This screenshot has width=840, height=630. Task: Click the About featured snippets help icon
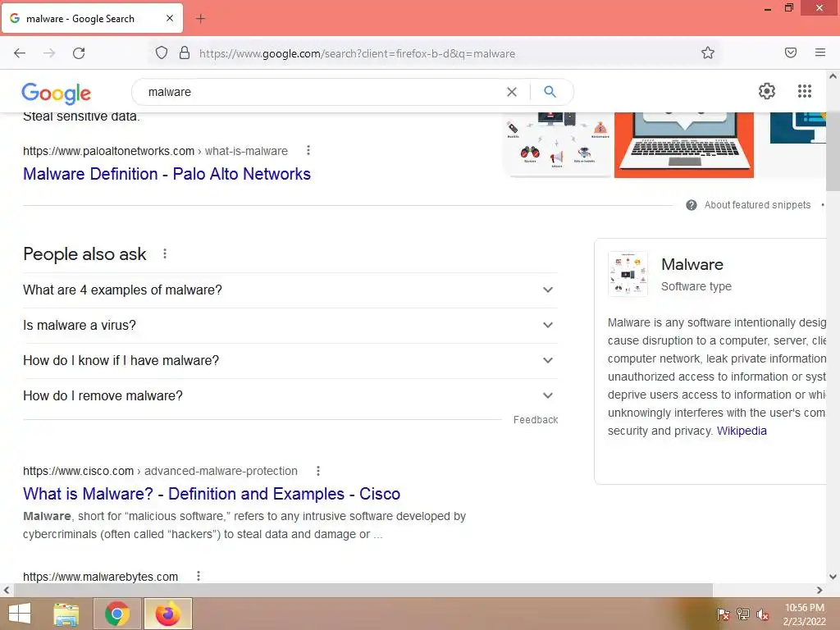click(x=692, y=205)
